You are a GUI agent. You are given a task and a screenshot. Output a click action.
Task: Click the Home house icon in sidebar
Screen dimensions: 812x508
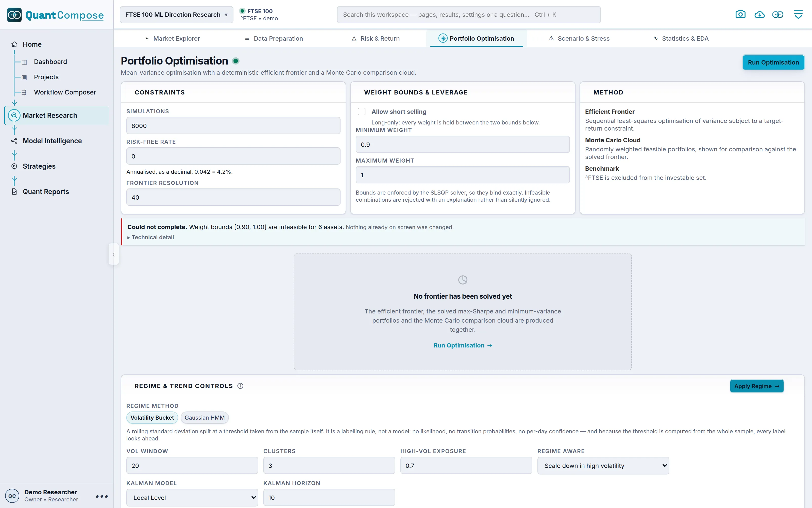(14, 44)
